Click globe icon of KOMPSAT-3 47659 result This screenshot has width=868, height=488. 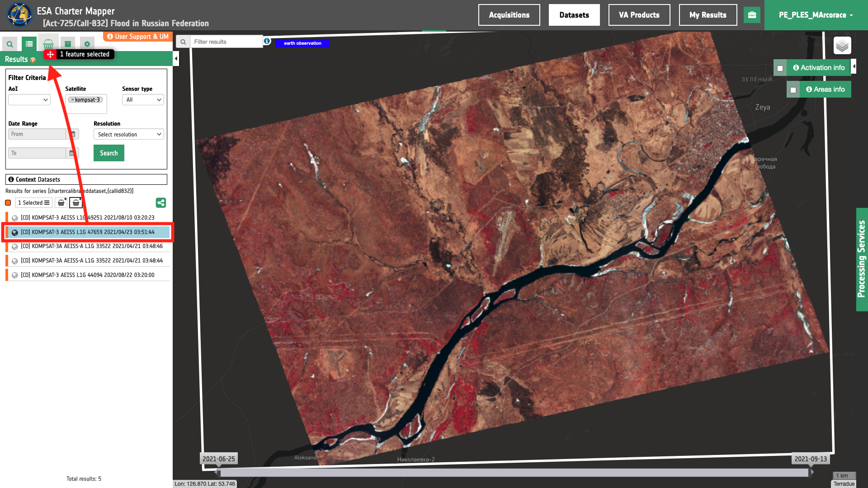coord(15,233)
